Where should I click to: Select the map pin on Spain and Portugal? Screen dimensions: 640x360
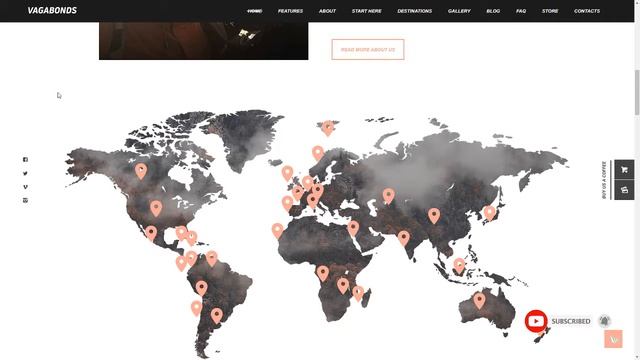pos(287,203)
